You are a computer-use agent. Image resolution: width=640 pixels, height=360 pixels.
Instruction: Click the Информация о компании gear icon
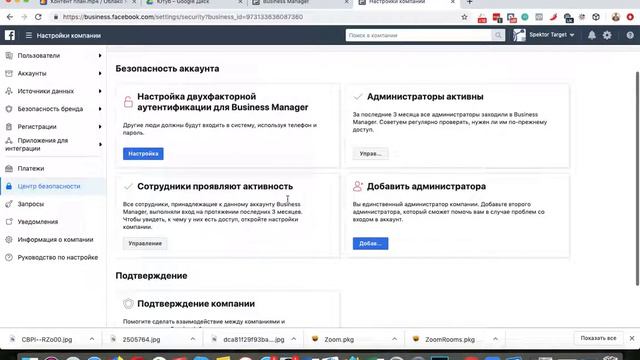pos(9,240)
